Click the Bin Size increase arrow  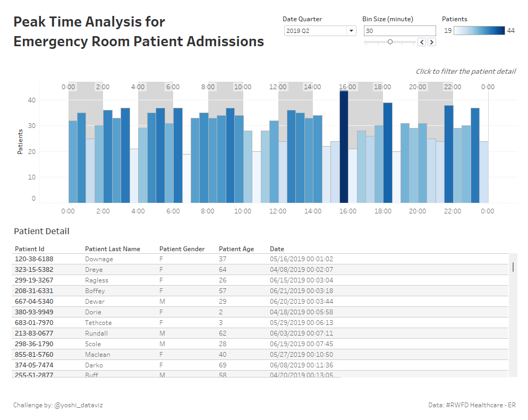(431, 42)
